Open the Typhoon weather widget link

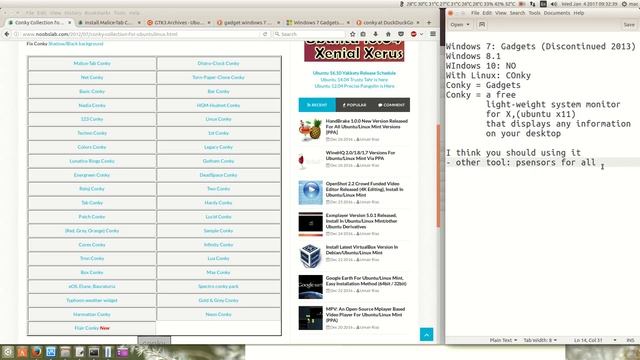pyautogui.click(x=92, y=300)
